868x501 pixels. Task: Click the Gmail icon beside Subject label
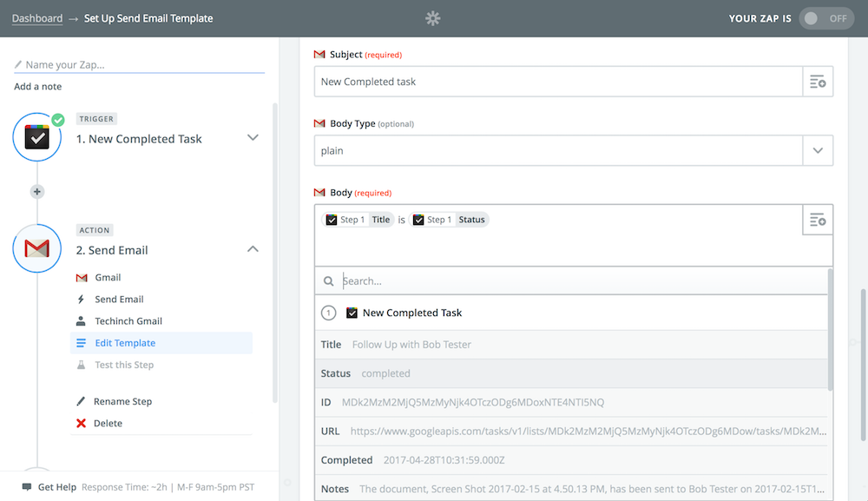tap(319, 54)
